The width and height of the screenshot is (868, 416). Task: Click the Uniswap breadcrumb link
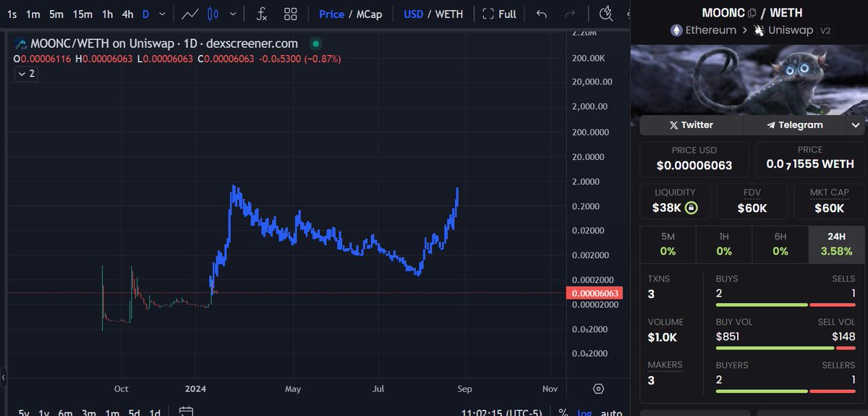coord(791,30)
